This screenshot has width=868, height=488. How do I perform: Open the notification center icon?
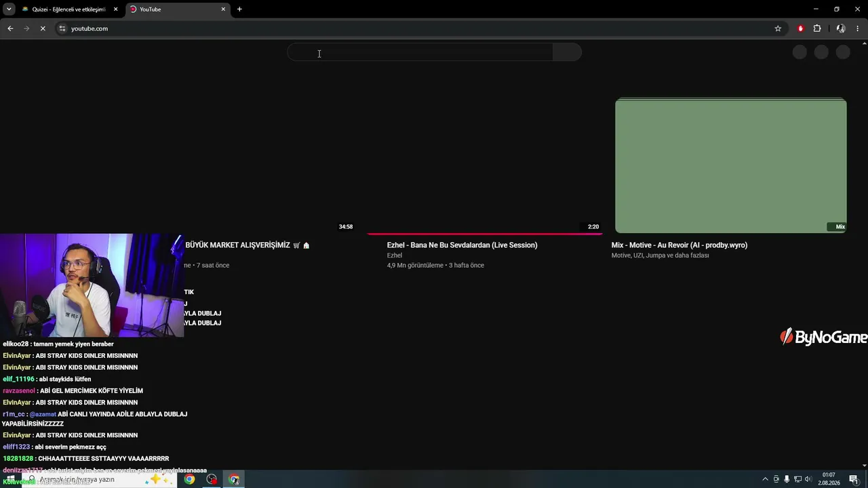click(x=854, y=479)
